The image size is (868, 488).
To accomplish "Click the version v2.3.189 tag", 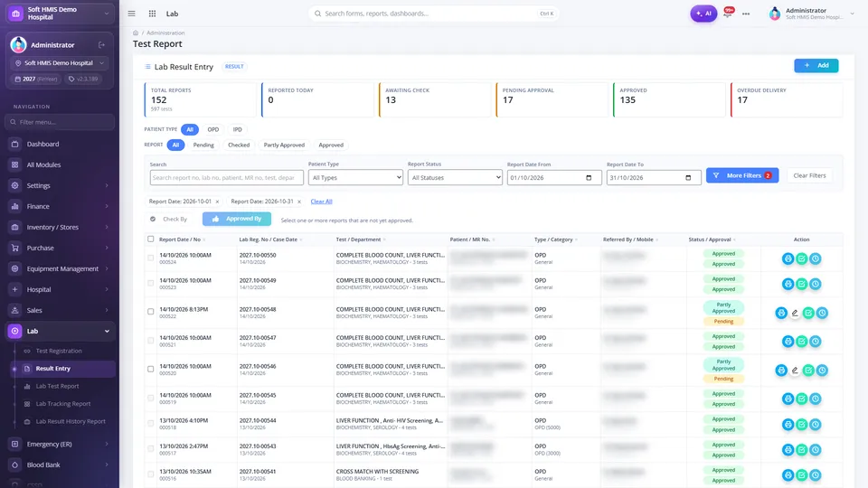I will (x=83, y=80).
